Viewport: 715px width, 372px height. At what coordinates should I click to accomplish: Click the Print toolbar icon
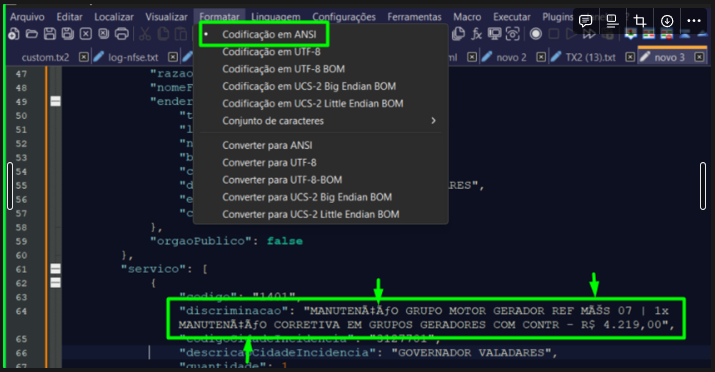pyautogui.click(x=122, y=34)
